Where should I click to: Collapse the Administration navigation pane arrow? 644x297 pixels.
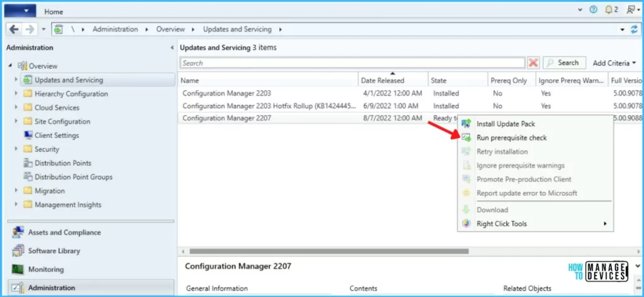click(x=172, y=48)
